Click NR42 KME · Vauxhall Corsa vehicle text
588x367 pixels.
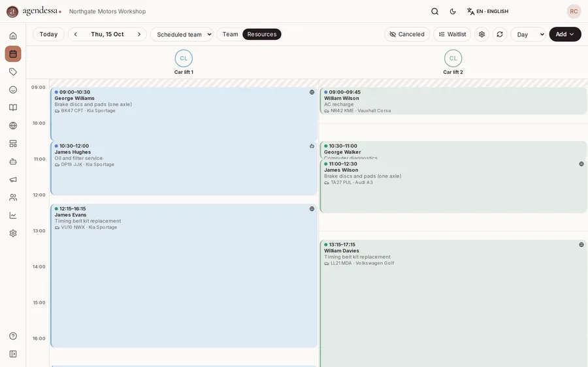coord(361,110)
